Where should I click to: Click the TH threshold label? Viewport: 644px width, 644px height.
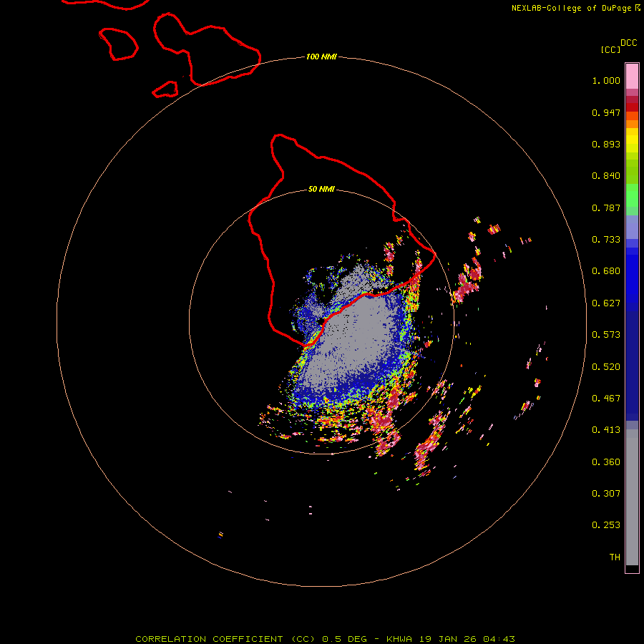(615, 557)
